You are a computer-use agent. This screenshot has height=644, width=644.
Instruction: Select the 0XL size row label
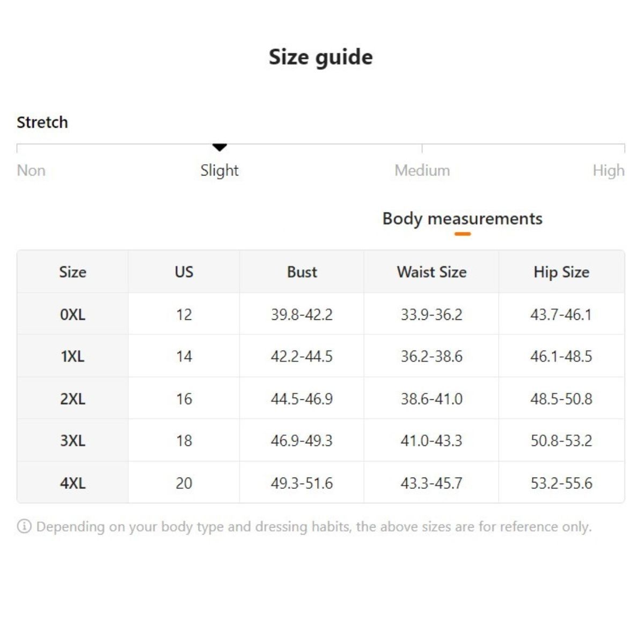72,314
